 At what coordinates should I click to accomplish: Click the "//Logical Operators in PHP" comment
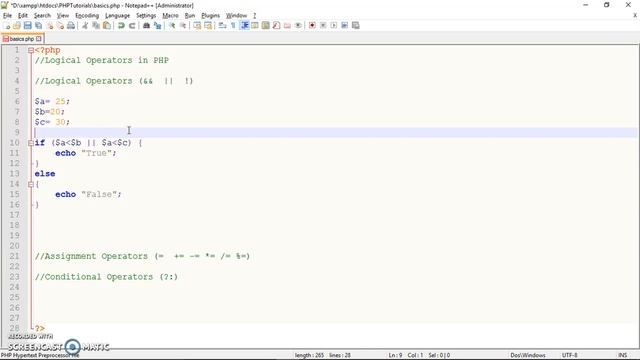tap(102, 60)
